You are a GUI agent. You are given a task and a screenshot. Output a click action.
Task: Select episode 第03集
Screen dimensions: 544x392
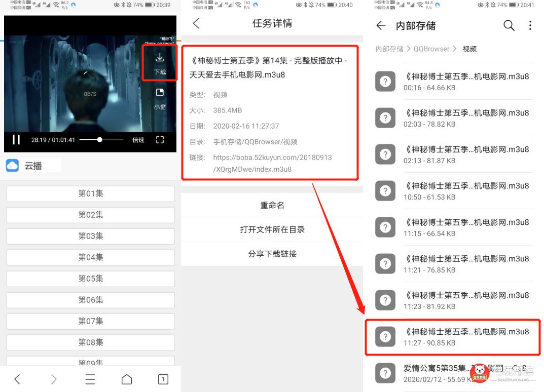coord(90,236)
